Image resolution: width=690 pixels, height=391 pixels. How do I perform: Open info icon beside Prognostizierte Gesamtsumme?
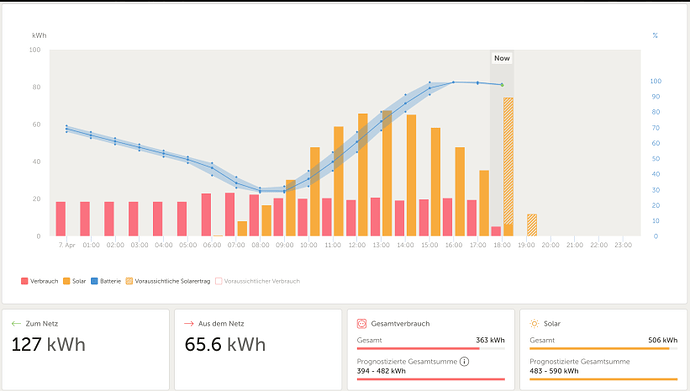click(x=464, y=362)
